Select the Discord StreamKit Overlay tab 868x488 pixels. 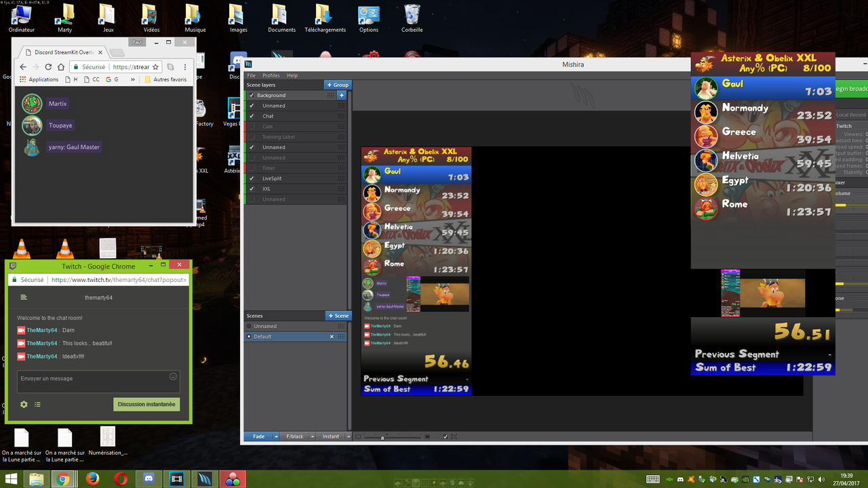pos(63,52)
